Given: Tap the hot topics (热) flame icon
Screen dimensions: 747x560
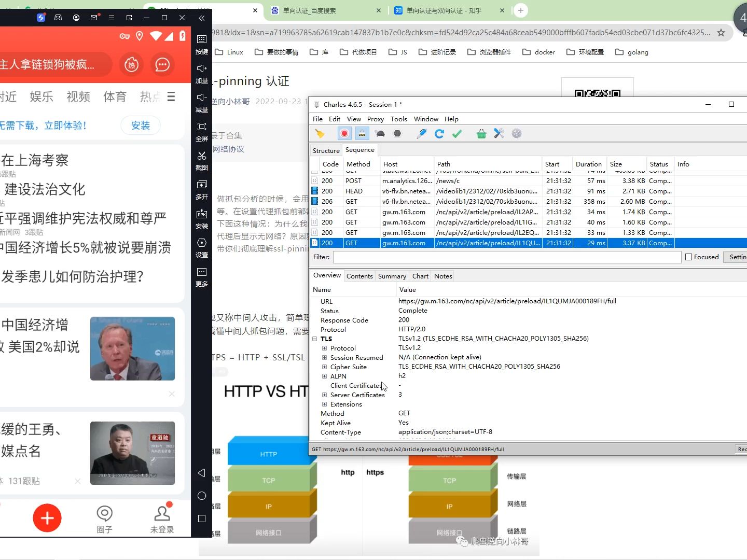Looking at the screenshot, I should [x=131, y=65].
